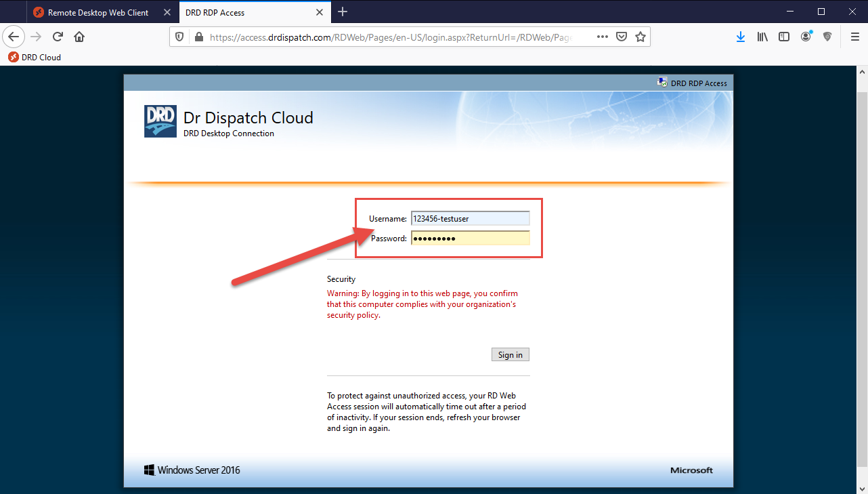Click the DRD Desktop Connection subtitle
Viewport: 868px width, 494px height.
[x=229, y=133]
